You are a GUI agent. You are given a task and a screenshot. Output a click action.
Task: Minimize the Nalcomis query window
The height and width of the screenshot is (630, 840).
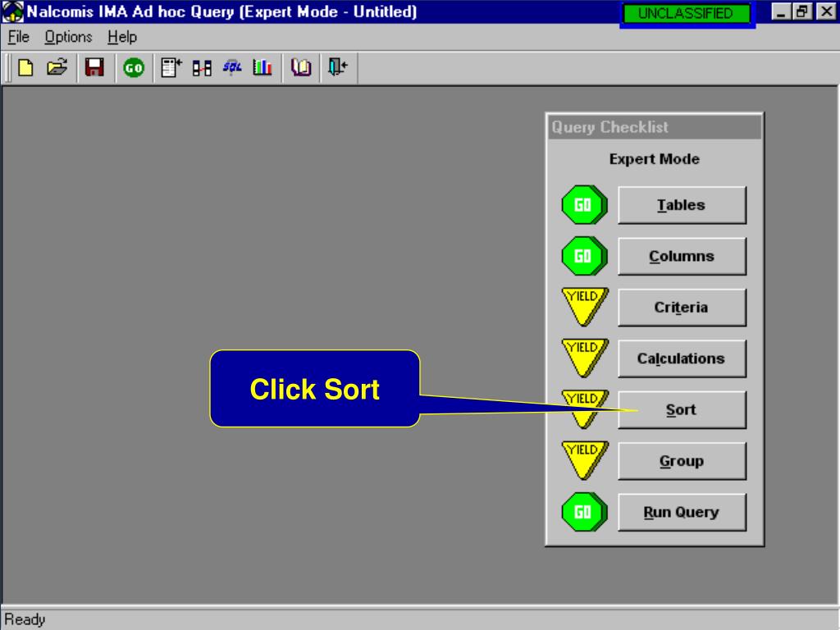pos(781,11)
